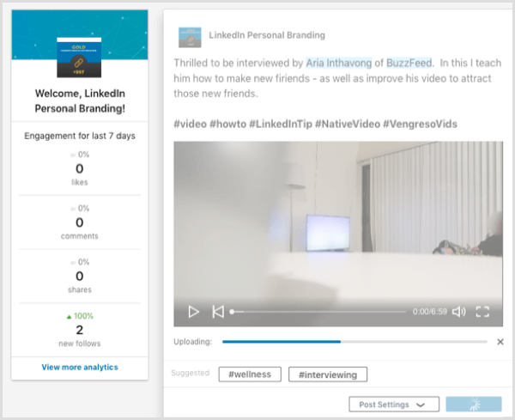The height and width of the screenshot is (420, 515).
Task: Click the #howto hashtag
Action: click(228, 124)
